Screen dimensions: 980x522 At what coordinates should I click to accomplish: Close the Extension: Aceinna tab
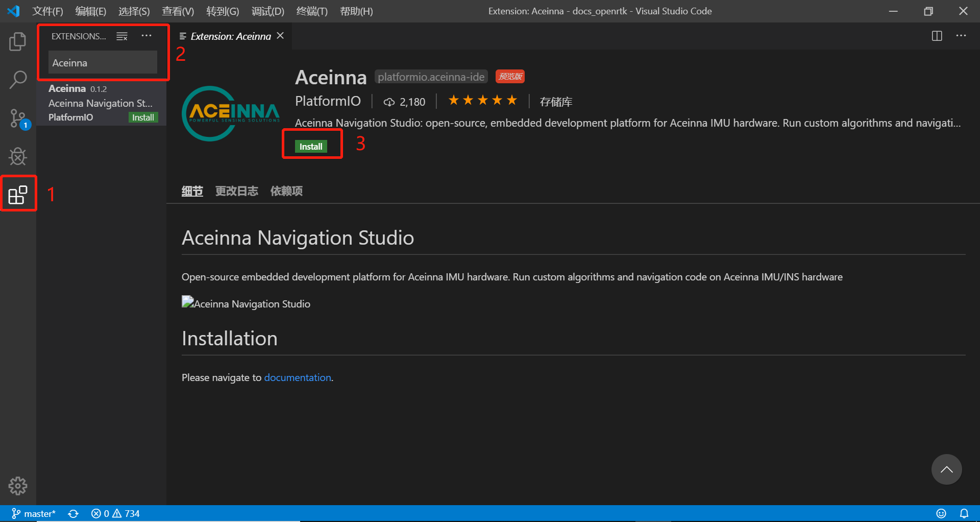click(280, 36)
